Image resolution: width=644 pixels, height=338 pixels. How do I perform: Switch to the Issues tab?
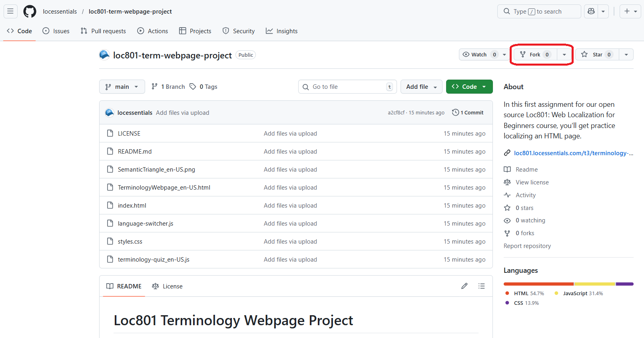[x=56, y=31]
